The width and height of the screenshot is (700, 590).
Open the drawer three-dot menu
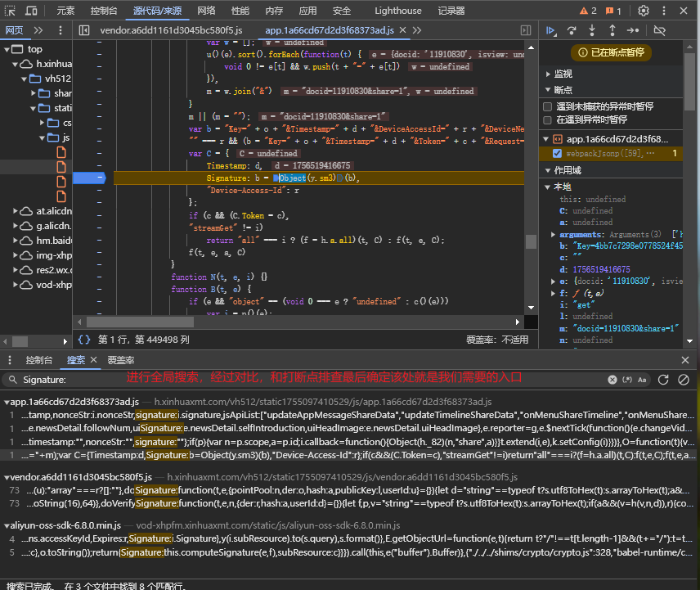point(10,360)
